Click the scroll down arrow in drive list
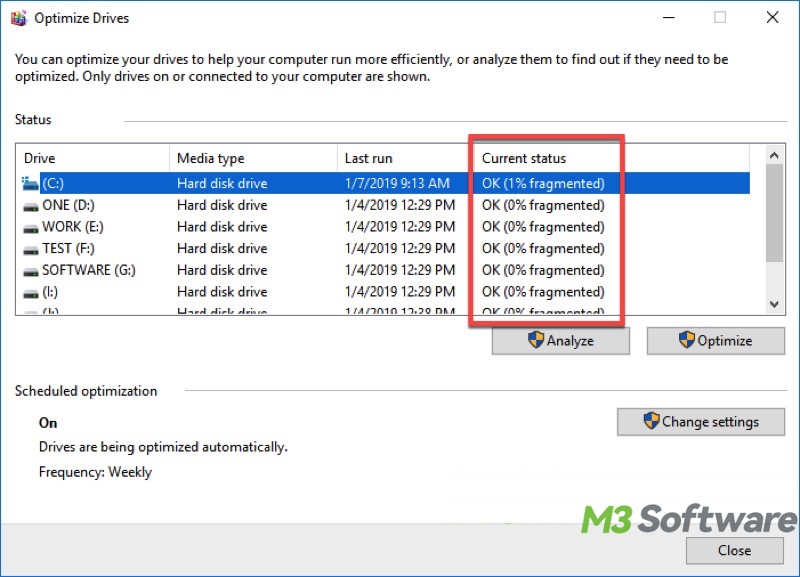Viewport: 800px width, 577px height. [x=774, y=304]
